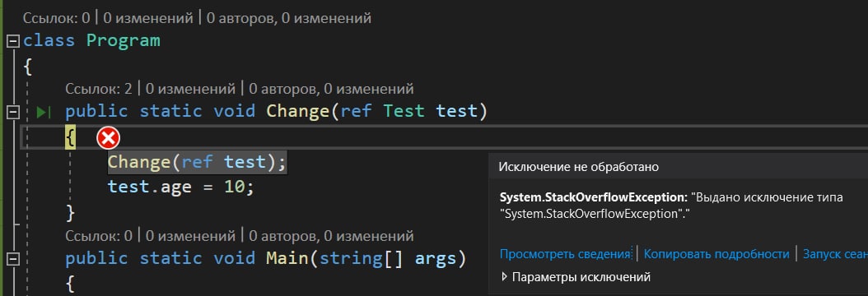Click the green run-to-cursor arrow glyph

point(43,113)
